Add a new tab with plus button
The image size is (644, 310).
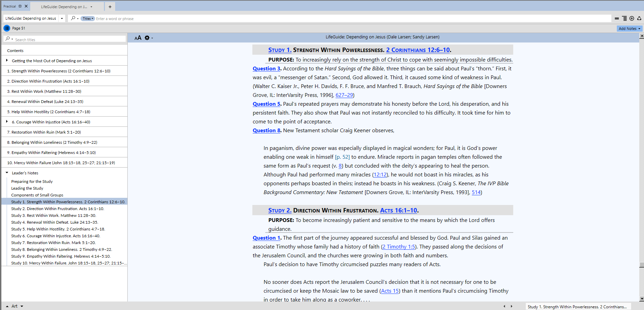[110, 7]
